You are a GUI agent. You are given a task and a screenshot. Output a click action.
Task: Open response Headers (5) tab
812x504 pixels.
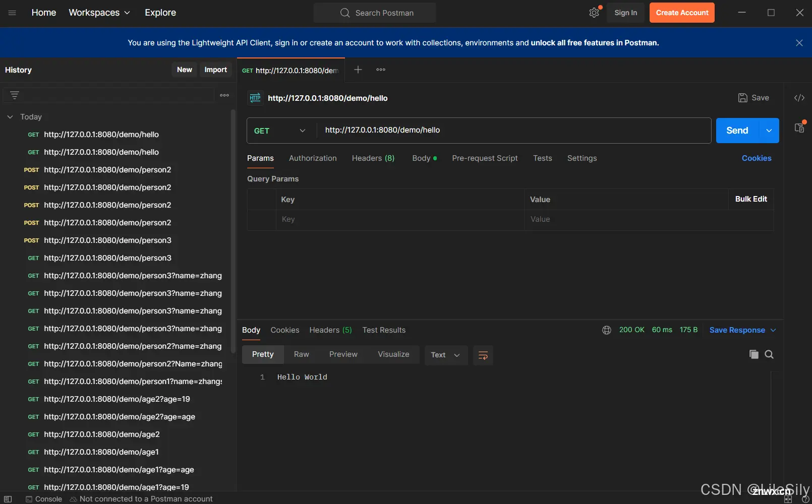tap(330, 330)
